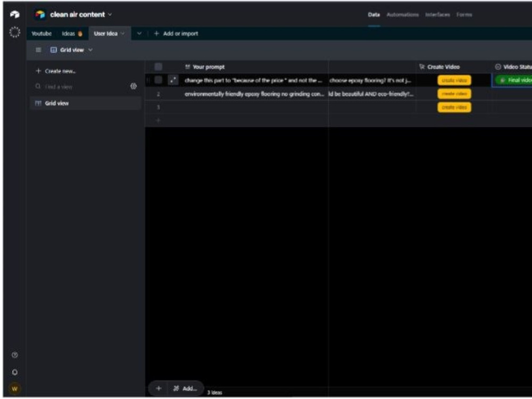532x399 pixels.
Task: Click the clean air content base icon
Action: [40, 14]
